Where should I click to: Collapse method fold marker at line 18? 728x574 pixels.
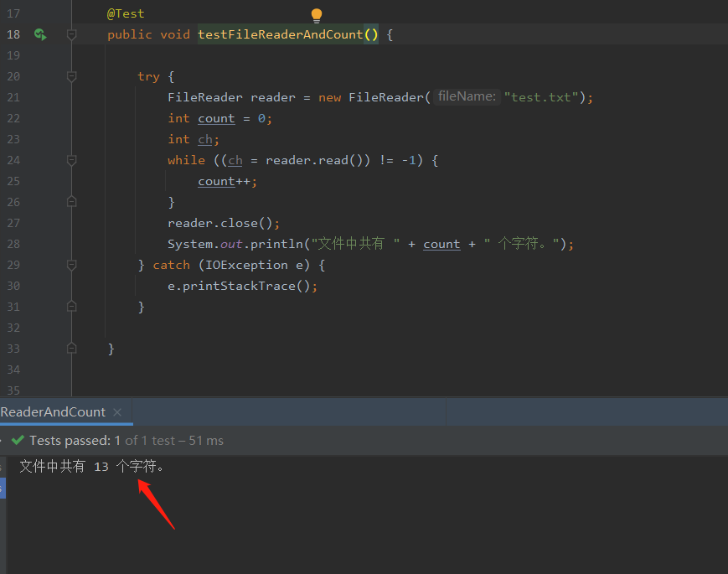coord(71,34)
